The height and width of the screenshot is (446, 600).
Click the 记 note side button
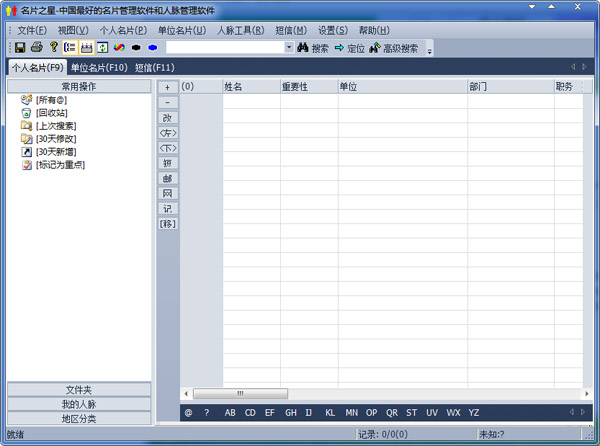pyautogui.click(x=168, y=209)
